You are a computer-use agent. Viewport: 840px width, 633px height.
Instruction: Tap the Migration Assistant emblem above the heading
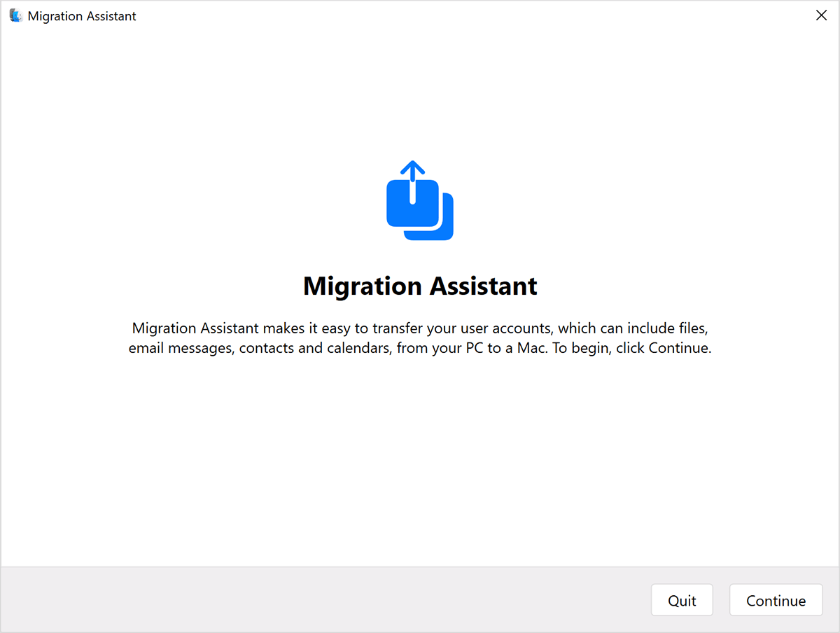click(x=419, y=200)
